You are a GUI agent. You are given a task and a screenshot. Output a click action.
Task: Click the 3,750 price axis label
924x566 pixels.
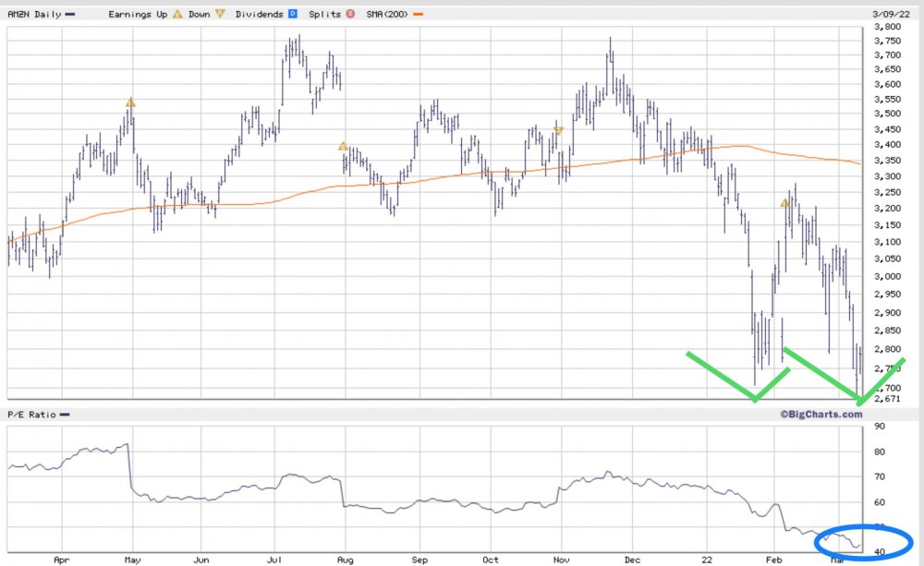point(887,41)
